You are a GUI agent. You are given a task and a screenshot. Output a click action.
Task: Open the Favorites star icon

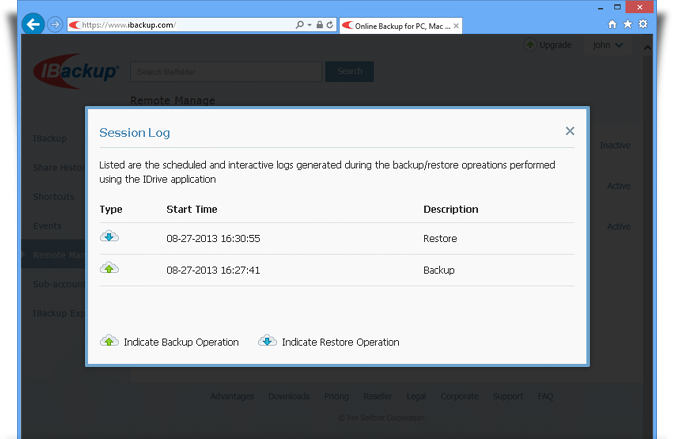[628, 25]
